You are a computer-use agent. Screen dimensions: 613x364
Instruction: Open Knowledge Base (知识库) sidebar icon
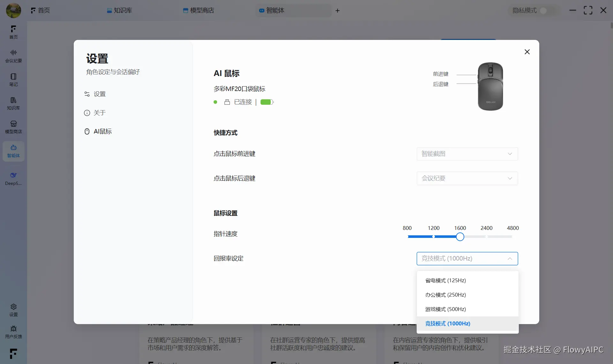coord(13,103)
